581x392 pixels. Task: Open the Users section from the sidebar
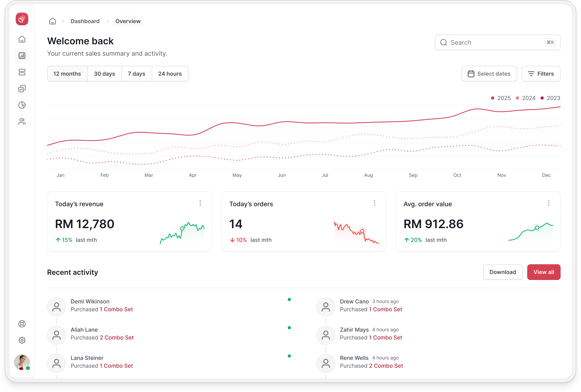click(22, 122)
